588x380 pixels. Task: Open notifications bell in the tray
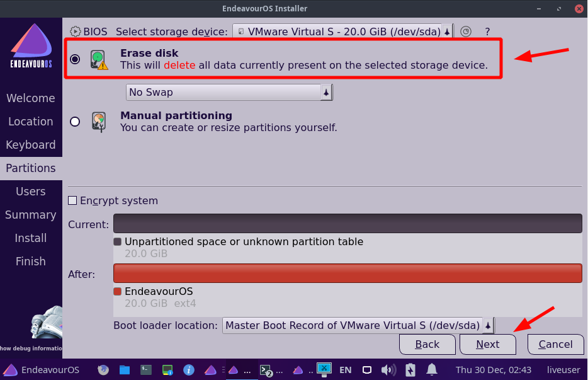click(432, 369)
